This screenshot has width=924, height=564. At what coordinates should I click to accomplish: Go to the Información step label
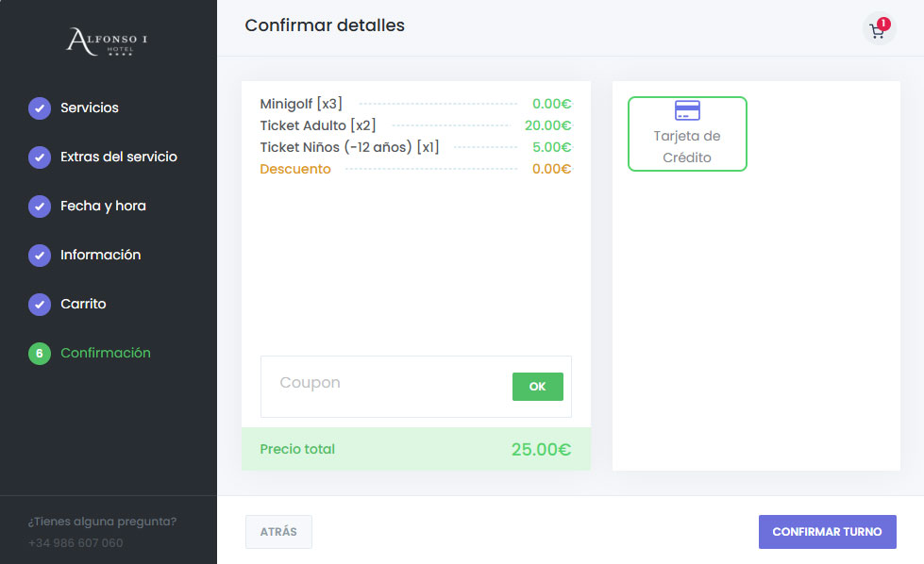pos(100,255)
